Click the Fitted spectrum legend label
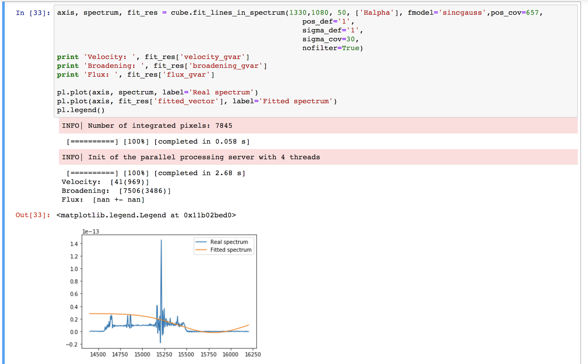 (x=231, y=250)
